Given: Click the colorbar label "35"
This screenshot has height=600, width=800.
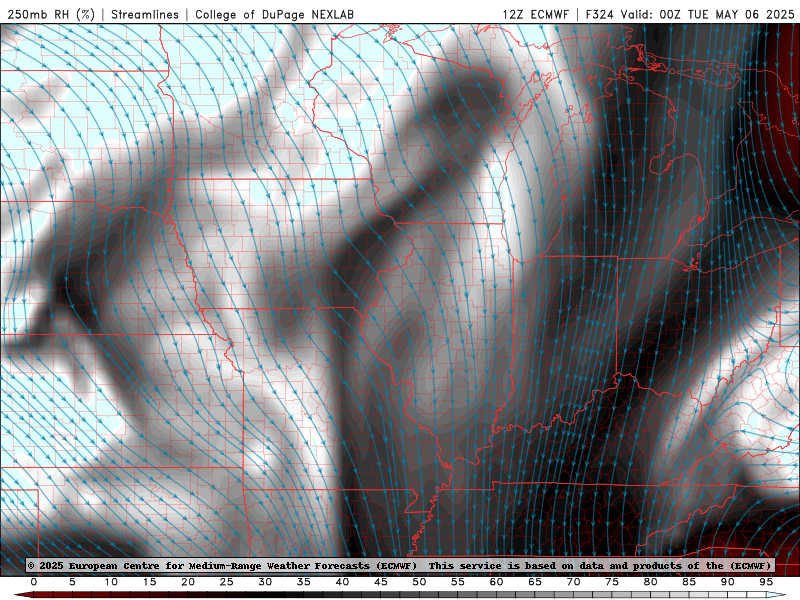Looking at the screenshot, I should pyautogui.click(x=304, y=582).
